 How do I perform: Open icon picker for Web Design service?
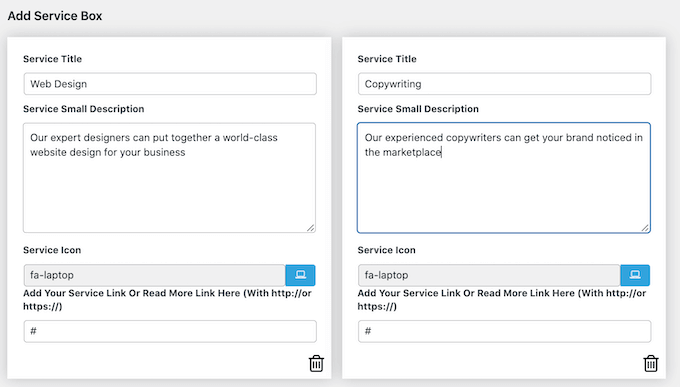tap(301, 275)
